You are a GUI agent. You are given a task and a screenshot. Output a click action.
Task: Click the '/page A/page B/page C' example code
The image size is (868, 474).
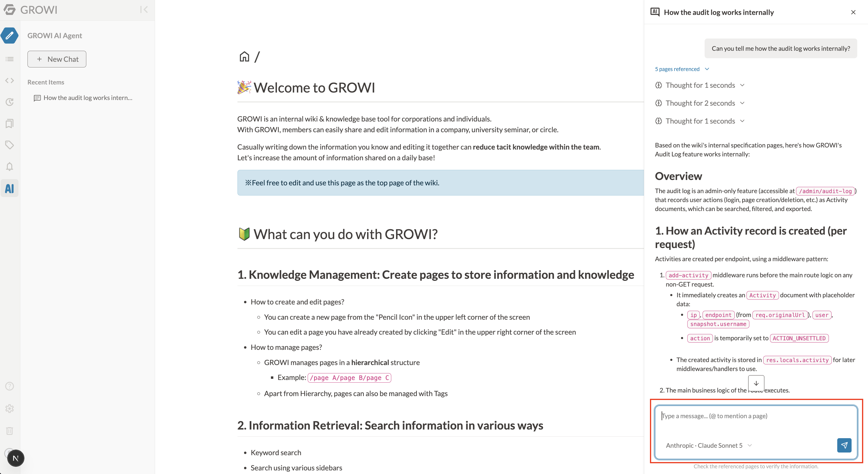click(x=349, y=378)
